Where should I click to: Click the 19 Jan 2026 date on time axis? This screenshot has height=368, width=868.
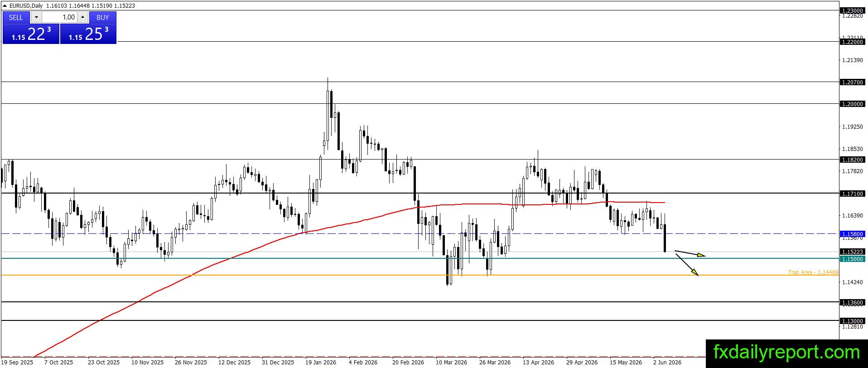click(x=320, y=362)
